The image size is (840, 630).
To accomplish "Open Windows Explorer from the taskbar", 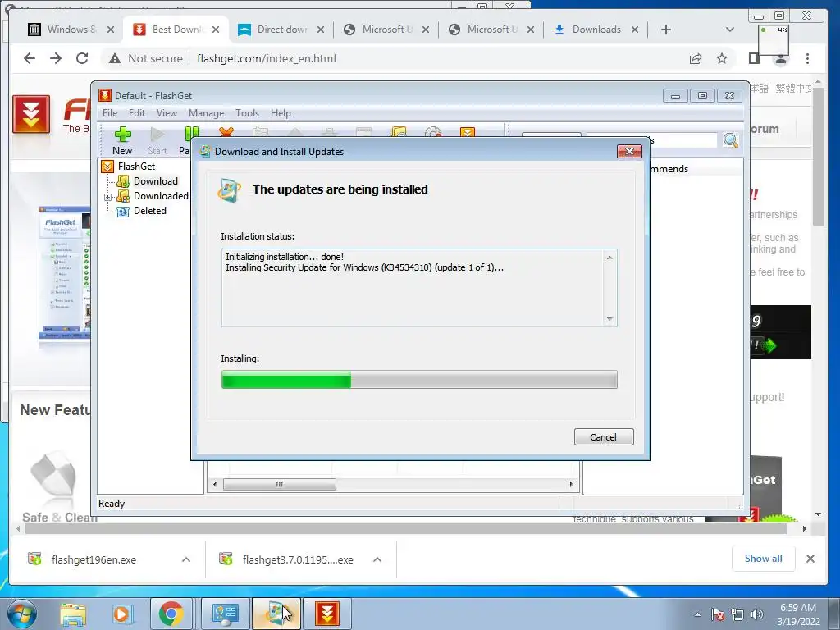I will [x=73, y=614].
